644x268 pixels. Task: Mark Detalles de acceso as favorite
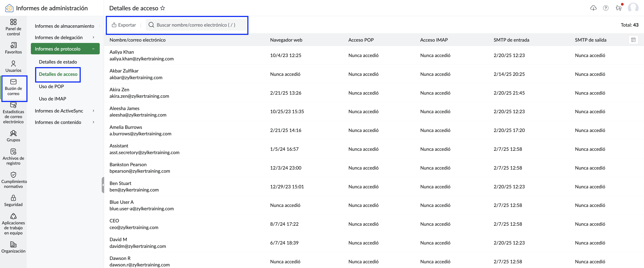(x=163, y=8)
